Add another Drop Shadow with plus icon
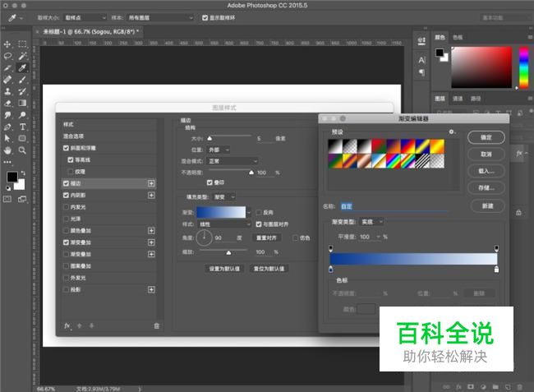This screenshot has height=392, width=534. (x=151, y=289)
